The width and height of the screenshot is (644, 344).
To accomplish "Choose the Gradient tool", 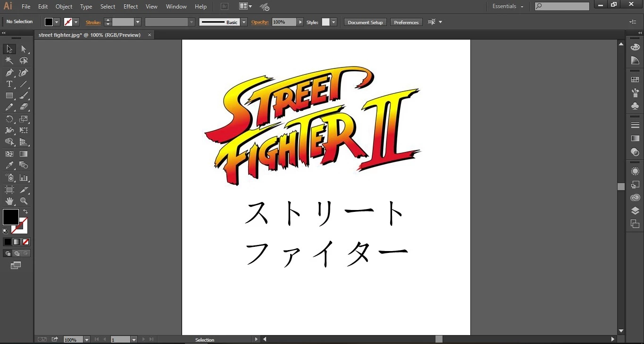I will coord(24,154).
